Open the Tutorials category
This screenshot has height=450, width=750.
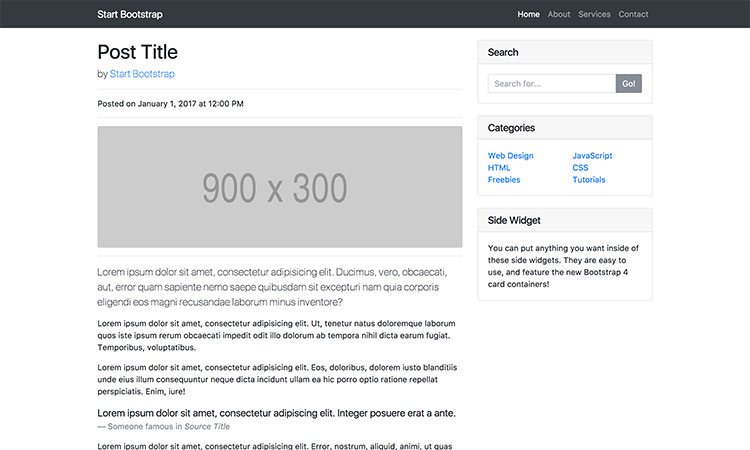click(x=588, y=180)
